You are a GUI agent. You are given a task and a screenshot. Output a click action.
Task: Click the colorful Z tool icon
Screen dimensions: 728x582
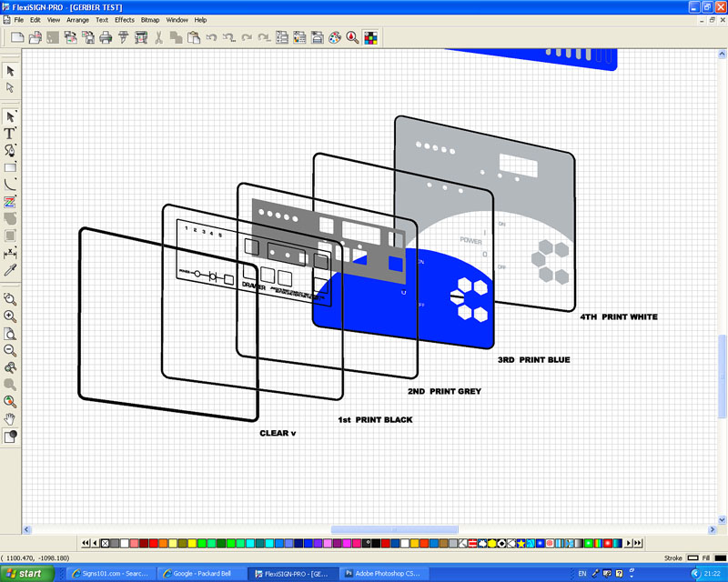[10, 202]
